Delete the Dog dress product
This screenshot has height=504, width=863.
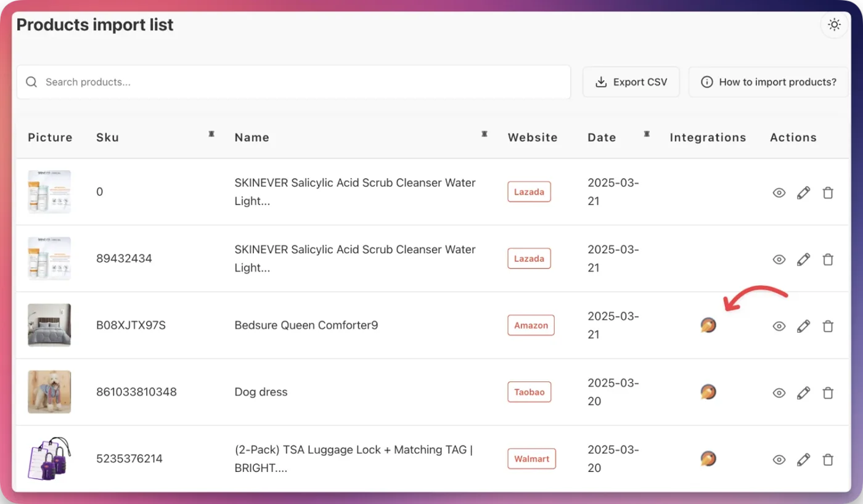pyautogui.click(x=828, y=392)
